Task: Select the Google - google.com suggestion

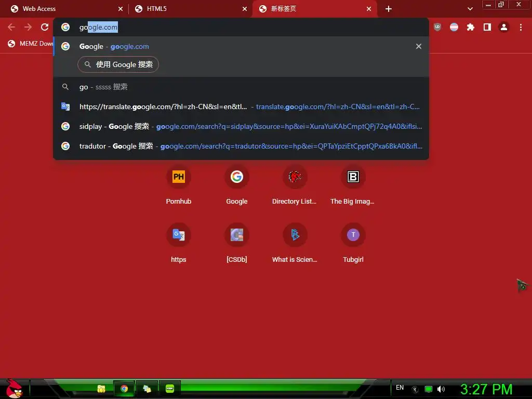Action: point(241,46)
